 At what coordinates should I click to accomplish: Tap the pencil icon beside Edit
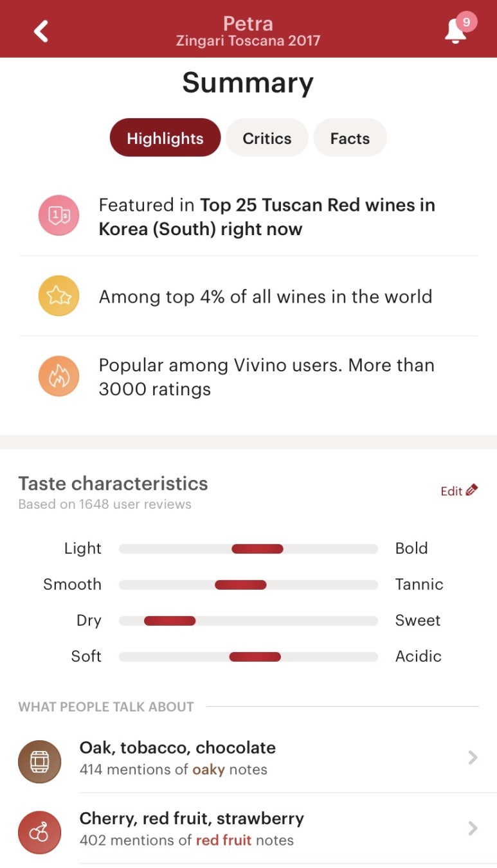coord(472,490)
